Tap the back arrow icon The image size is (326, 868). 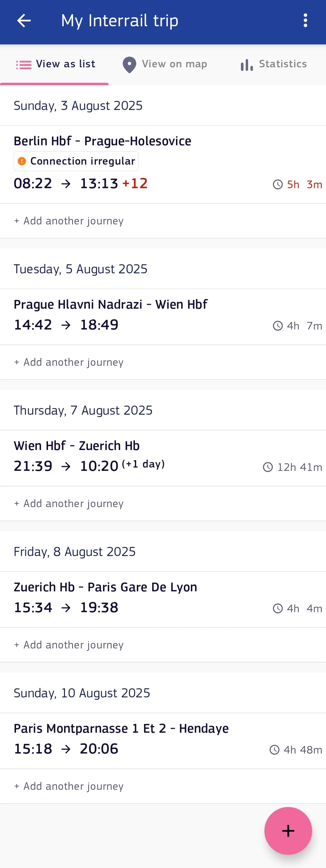[24, 21]
